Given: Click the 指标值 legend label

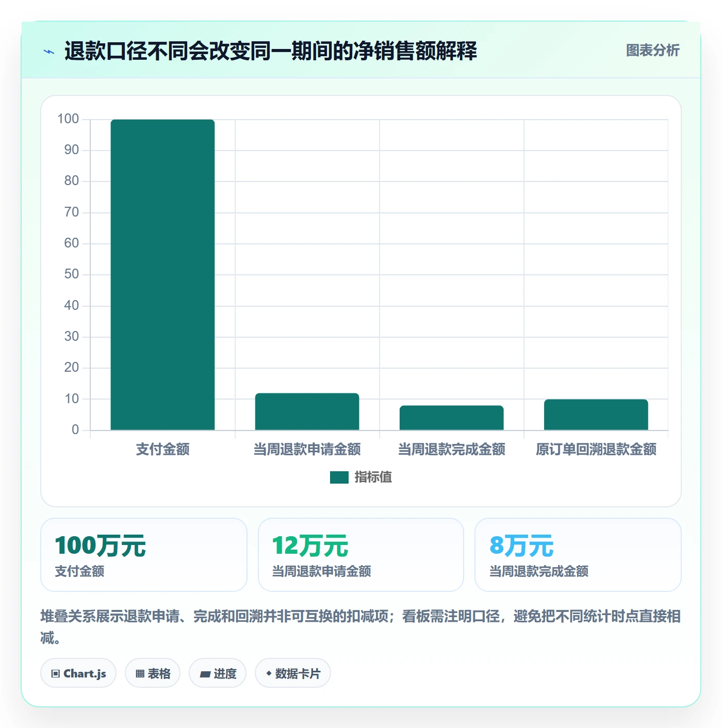Looking at the screenshot, I should click(373, 477).
